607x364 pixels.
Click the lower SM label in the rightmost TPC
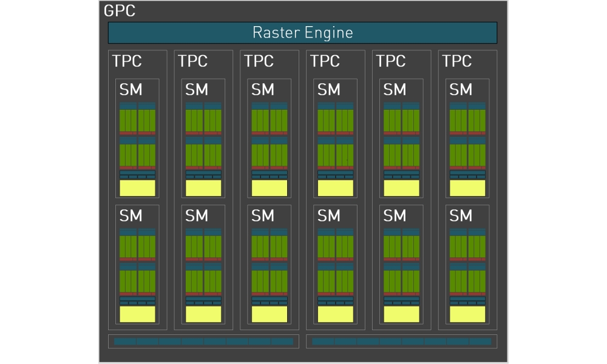pos(461,216)
